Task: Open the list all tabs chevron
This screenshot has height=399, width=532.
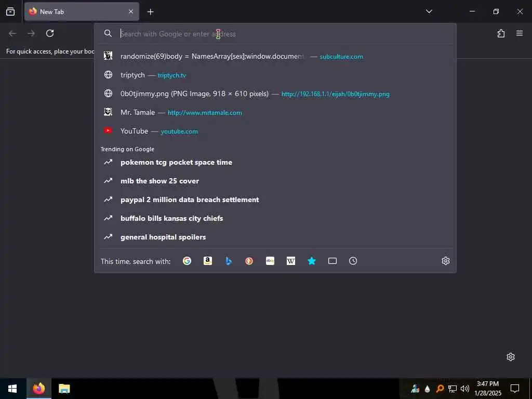Action: [x=429, y=11]
